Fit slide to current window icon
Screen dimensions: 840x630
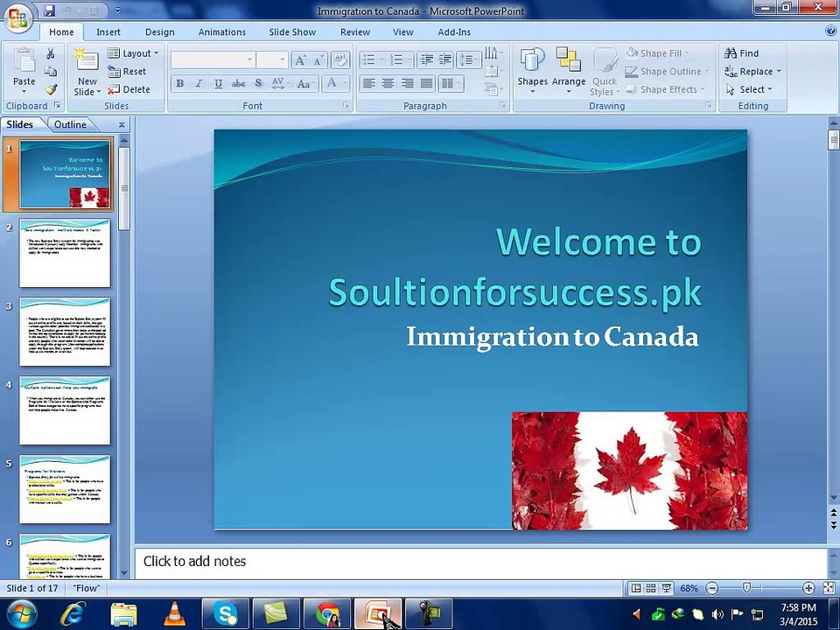pyautogui.click(x=829, y=588)
